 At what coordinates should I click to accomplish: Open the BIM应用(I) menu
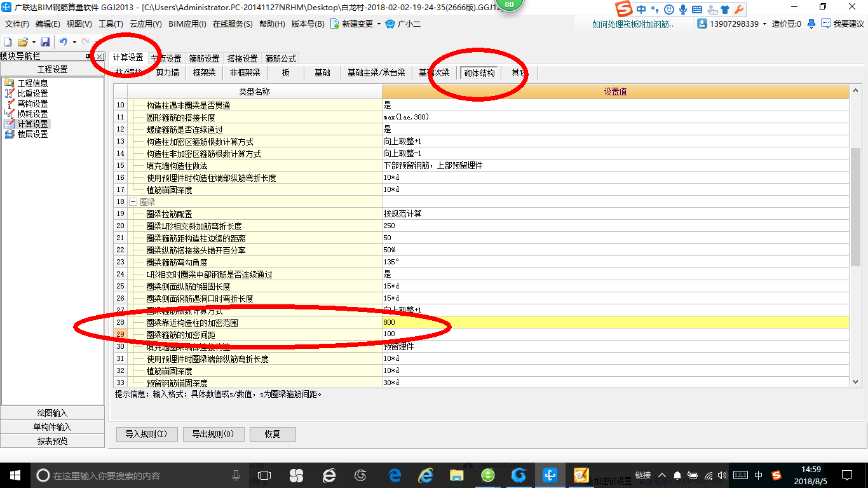coord(187,24)
